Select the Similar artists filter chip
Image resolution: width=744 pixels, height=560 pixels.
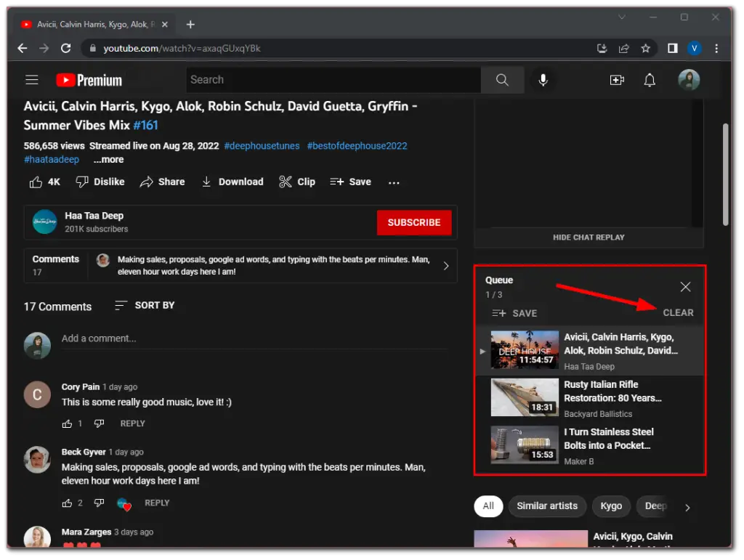pos(547,506)
